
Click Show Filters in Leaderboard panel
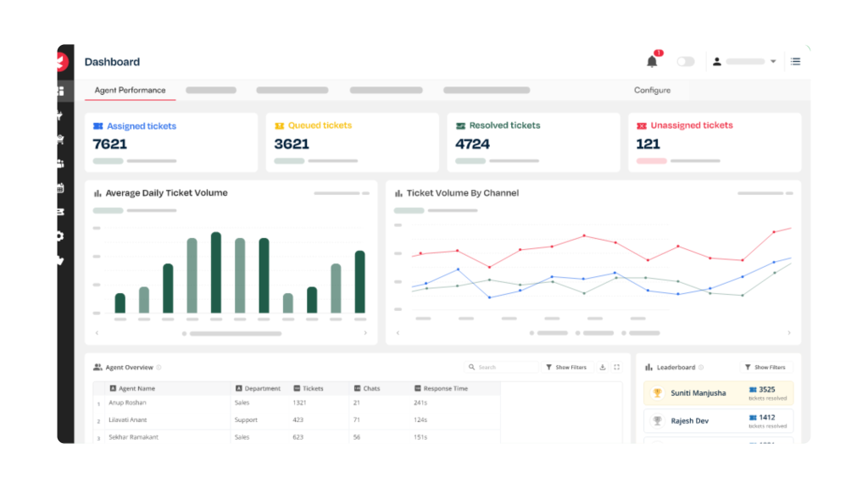click(765, 368)
